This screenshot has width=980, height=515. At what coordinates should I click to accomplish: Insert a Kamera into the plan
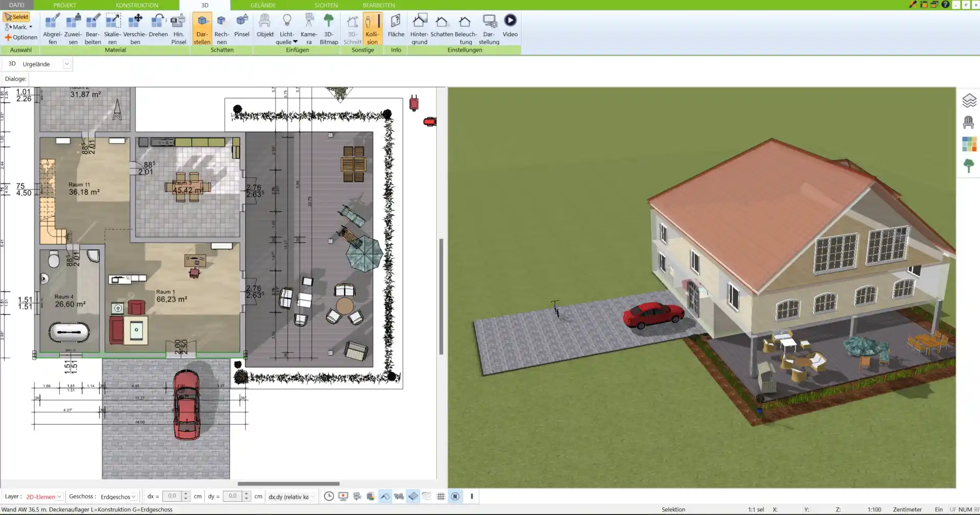(309, 29)
